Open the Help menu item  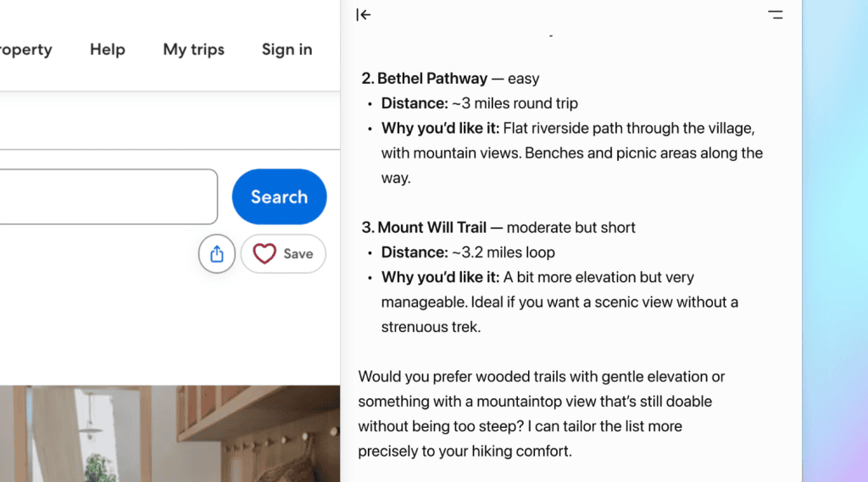(x=108, y=49)
